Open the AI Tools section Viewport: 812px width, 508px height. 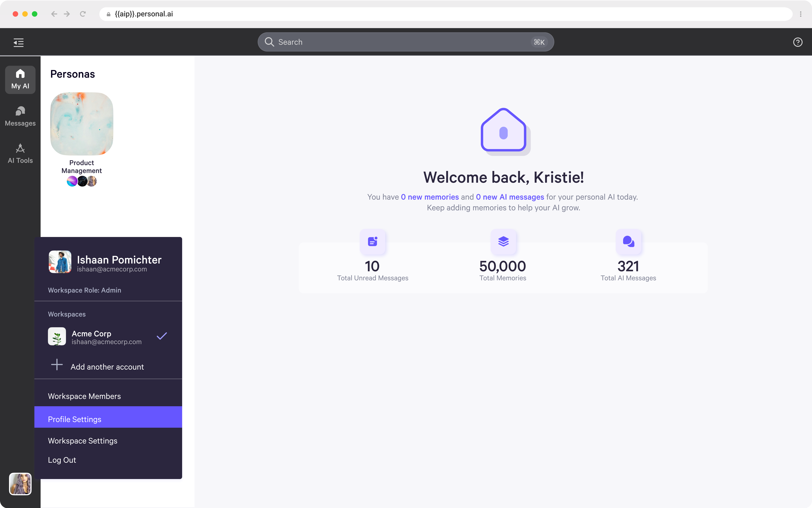tap(20, 153)
